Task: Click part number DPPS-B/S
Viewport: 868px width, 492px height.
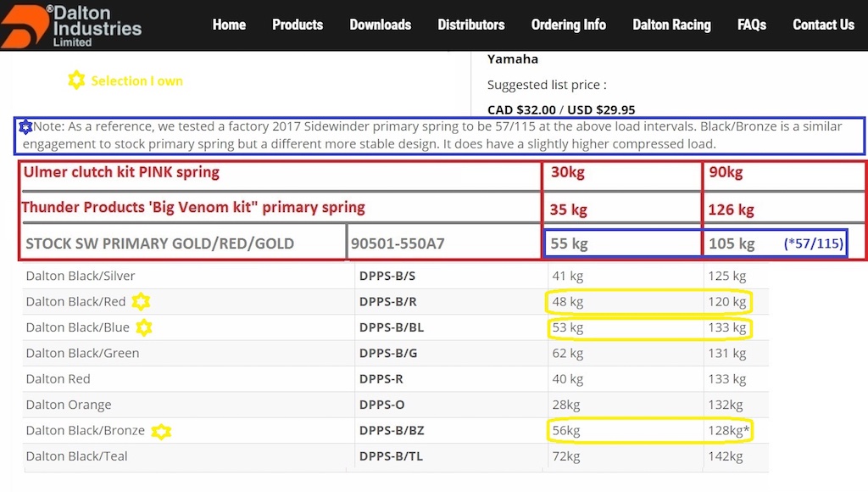Action: (x=387, y=276)
